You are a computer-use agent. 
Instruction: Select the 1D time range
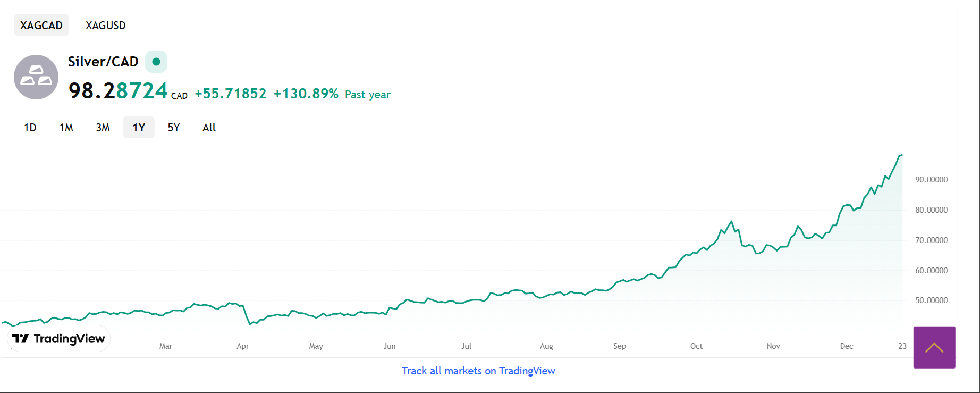coord(30,128)
